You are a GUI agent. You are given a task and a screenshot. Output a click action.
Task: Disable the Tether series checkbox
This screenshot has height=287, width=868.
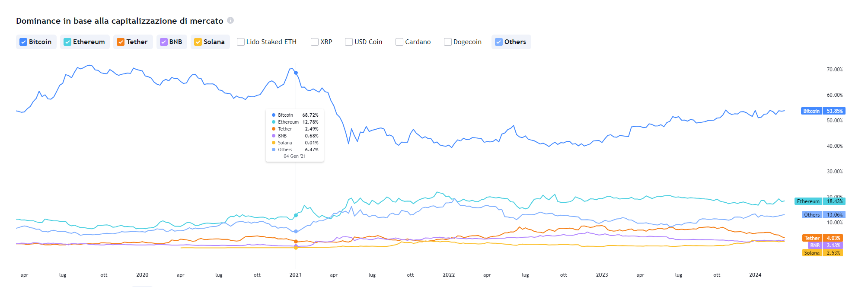[x=121, y=42]
